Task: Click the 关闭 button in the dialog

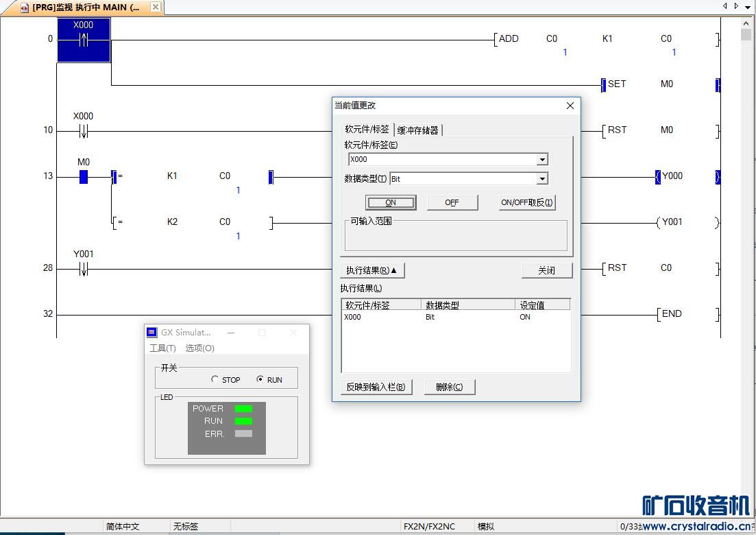Action: 546,270
